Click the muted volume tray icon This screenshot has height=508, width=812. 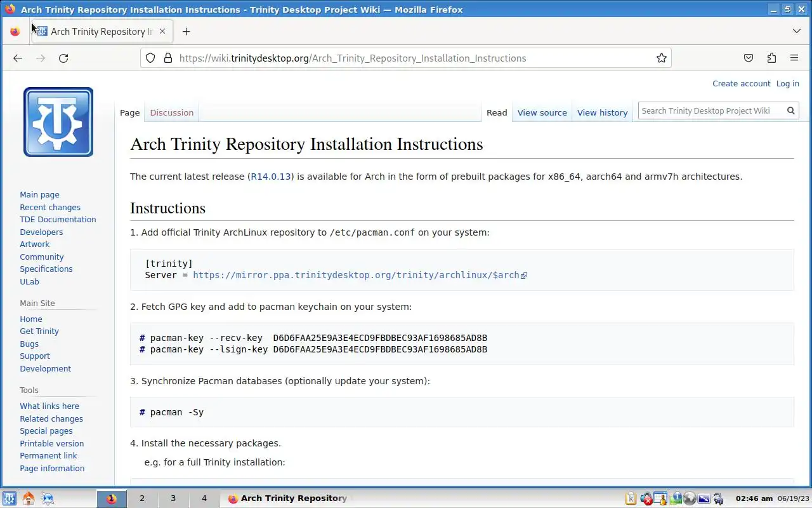(646, 498)
